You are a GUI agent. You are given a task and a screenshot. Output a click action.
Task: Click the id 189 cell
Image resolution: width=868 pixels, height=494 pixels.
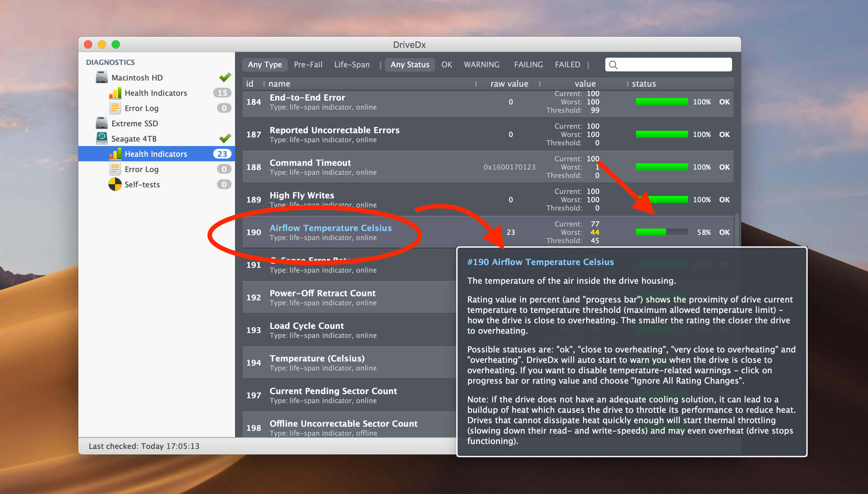(x=253, y=200)
